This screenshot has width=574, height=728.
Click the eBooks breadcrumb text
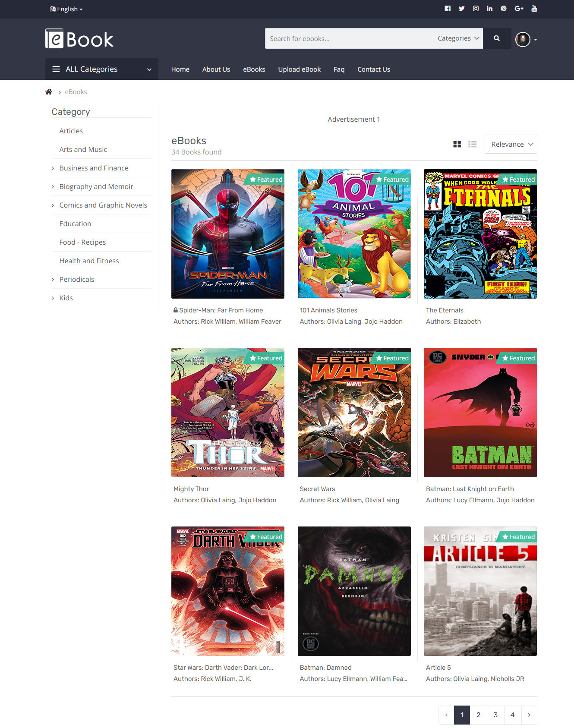[x=76, y=92]
